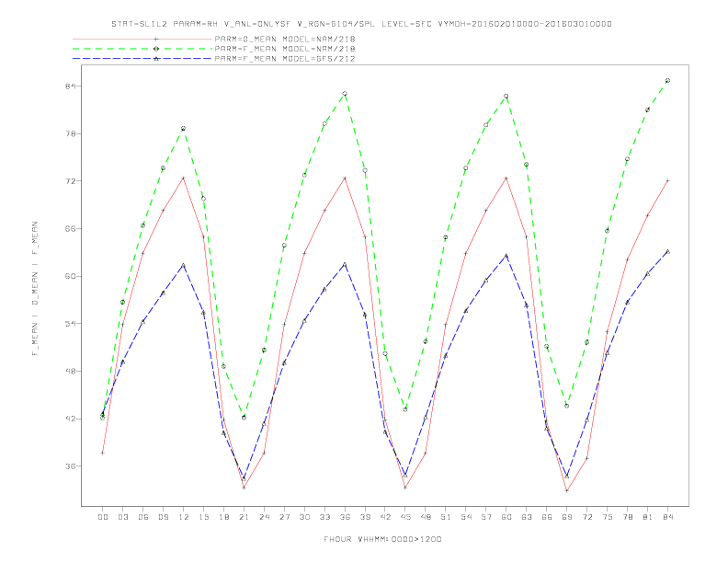Click the vertical y-axis title F_MEAN | O_MEAN | F_MEAN

pos(35,289)
